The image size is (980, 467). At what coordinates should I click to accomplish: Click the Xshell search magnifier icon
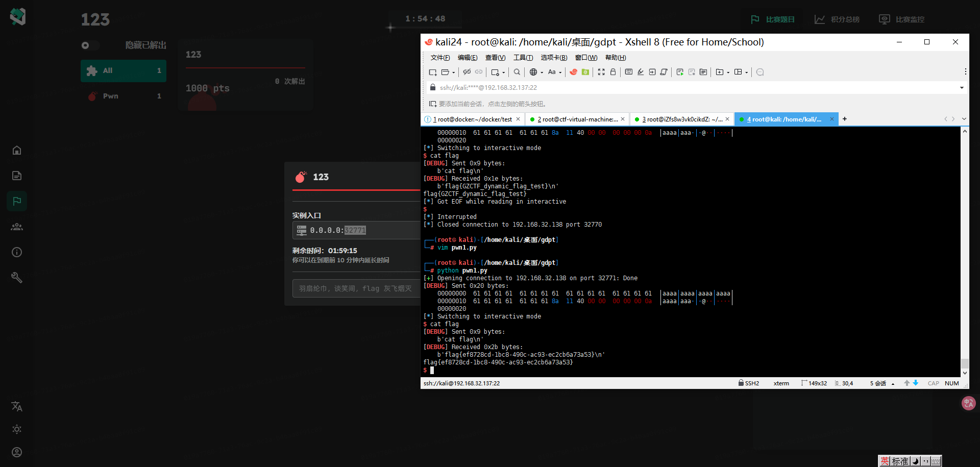point(517,72)
